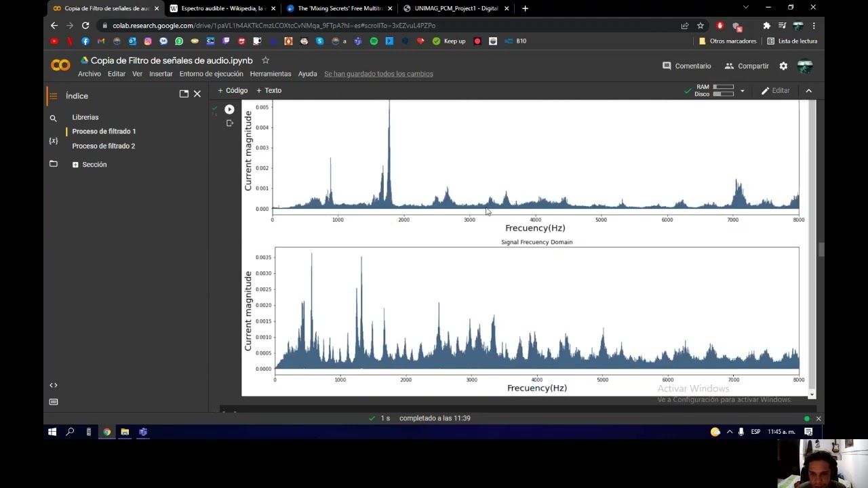
Task: Jump to Proceso de filtrado 2 section
Action: pyautogui.click(x=104, y=146)
